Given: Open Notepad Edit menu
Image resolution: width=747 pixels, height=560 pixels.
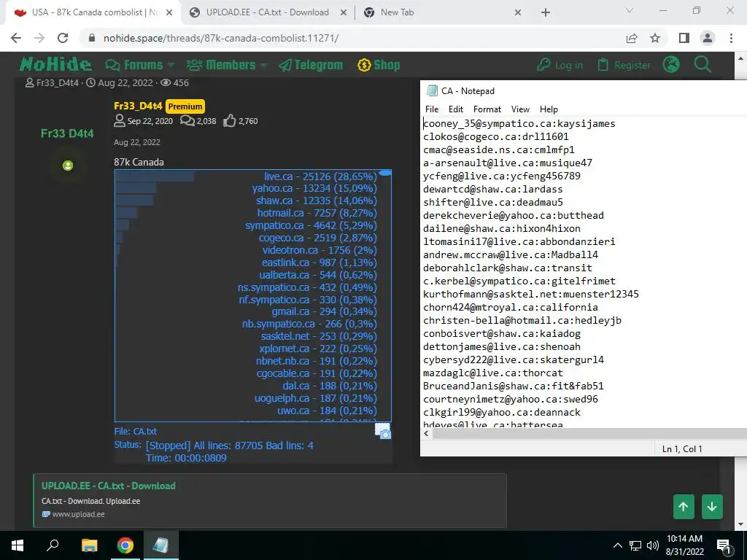Looking at the screenshot, I should (456, 109).
